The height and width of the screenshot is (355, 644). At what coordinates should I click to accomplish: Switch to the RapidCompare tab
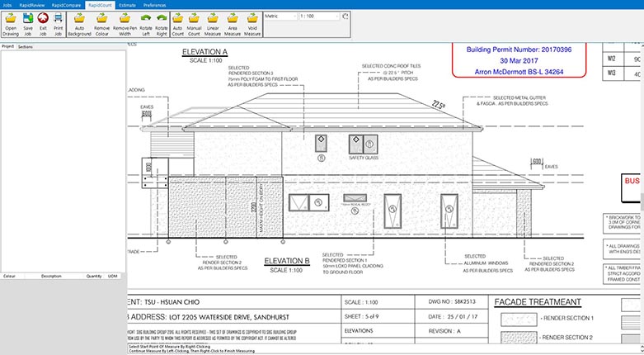point(66,5)
